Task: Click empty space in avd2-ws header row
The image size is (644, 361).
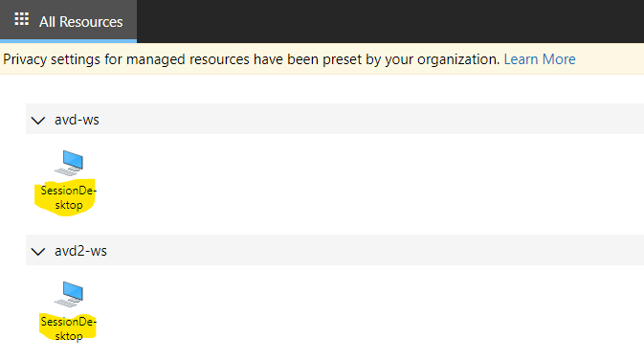Action: (x=369, y=250)
